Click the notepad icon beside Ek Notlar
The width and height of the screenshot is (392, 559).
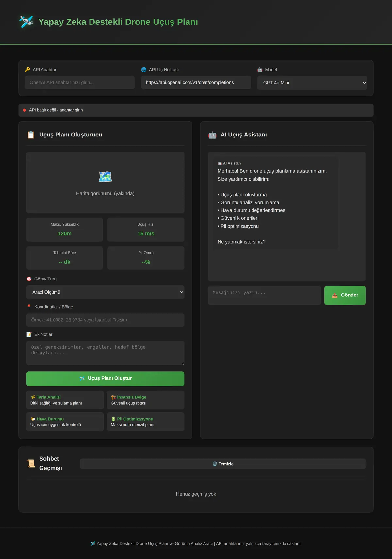pos(29,334)
